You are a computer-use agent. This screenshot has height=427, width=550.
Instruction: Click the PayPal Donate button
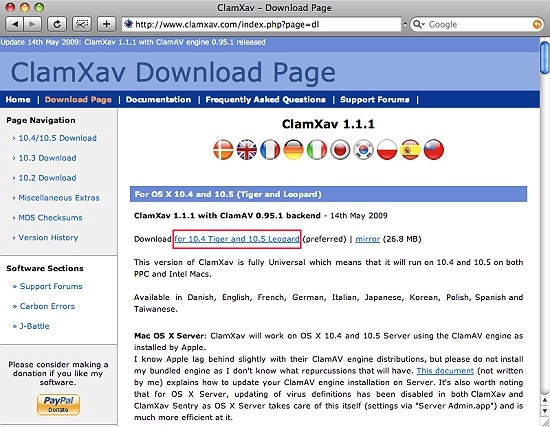click(58, 405)
